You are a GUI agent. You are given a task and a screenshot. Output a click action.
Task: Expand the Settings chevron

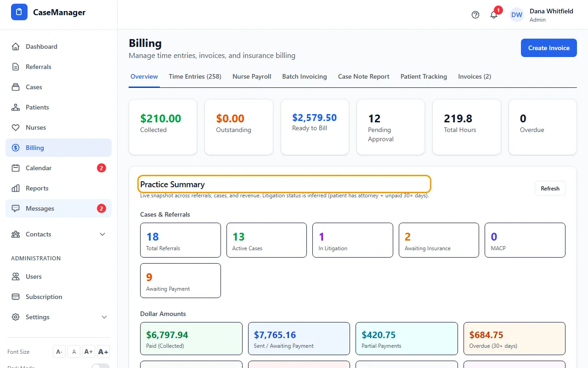click(x=104, y=317)
